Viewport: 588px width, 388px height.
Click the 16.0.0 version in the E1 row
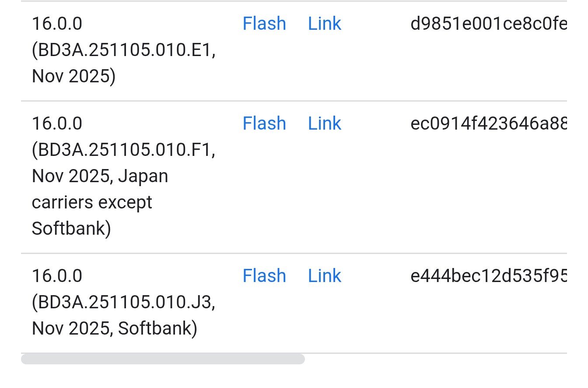coord(57,24)
